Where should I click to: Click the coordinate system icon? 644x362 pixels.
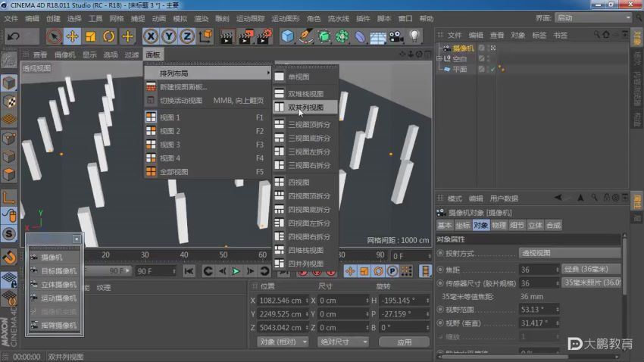tap(205, 36)
